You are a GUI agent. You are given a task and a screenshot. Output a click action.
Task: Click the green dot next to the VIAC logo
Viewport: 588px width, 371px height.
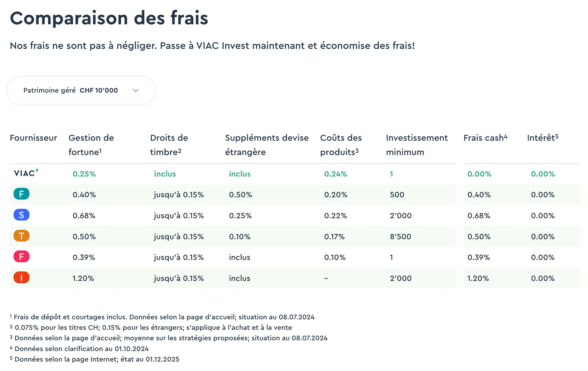(x=37, y=170)
